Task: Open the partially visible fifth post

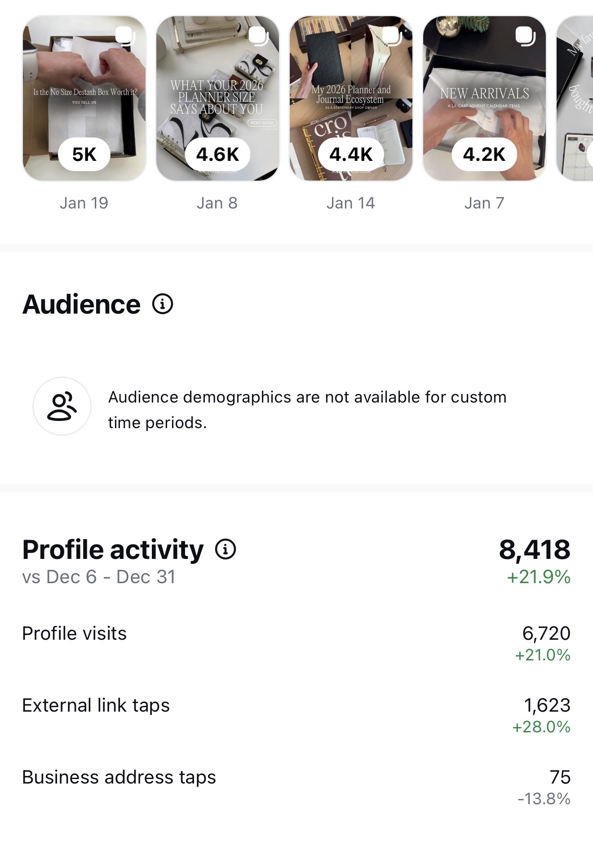Action: click(x=576, y=99)
